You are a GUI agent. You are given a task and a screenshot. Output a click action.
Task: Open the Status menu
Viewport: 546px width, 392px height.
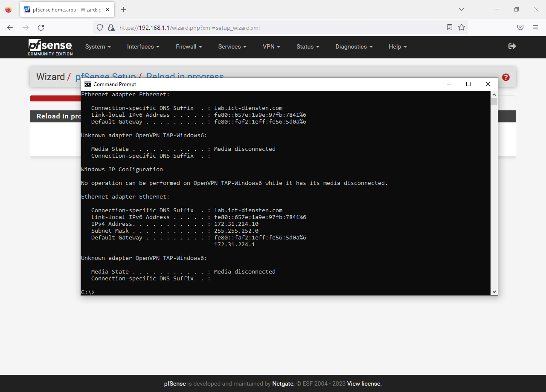[x=308, y=47]
